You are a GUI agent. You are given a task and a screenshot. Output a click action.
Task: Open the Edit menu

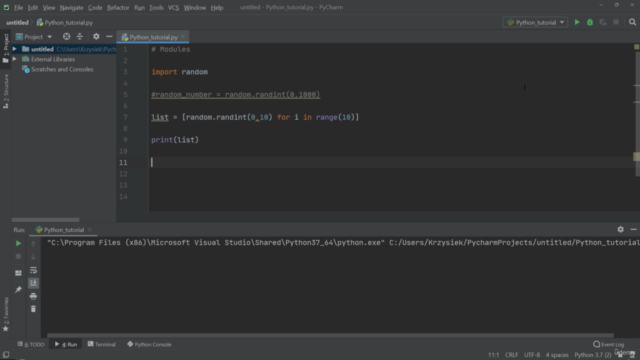coord(33,7)
